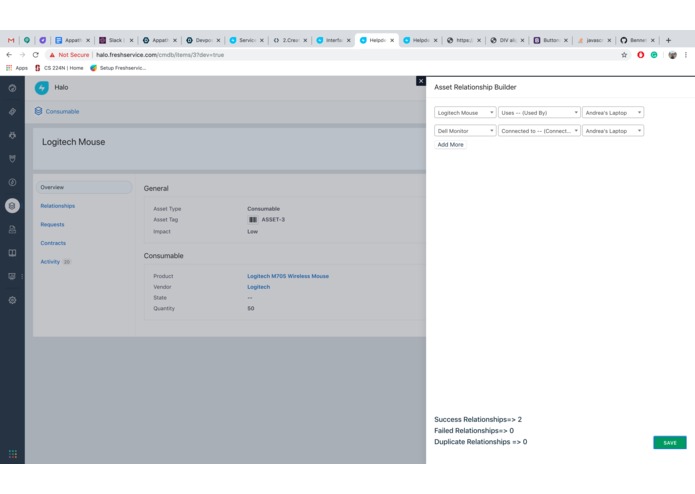Click the Logitech Mouse page title
This screenshot has height=494, width=695.
click(74, 142)
